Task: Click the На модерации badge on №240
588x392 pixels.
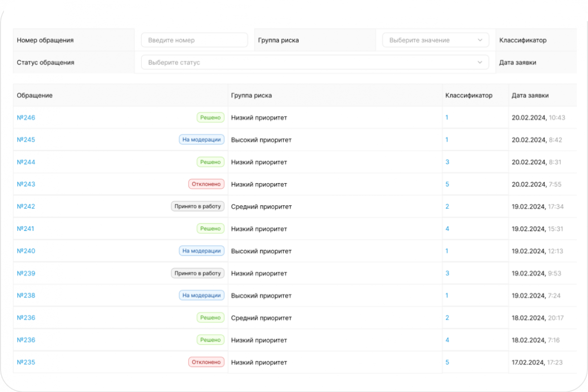Action: (x=202, y=250)
